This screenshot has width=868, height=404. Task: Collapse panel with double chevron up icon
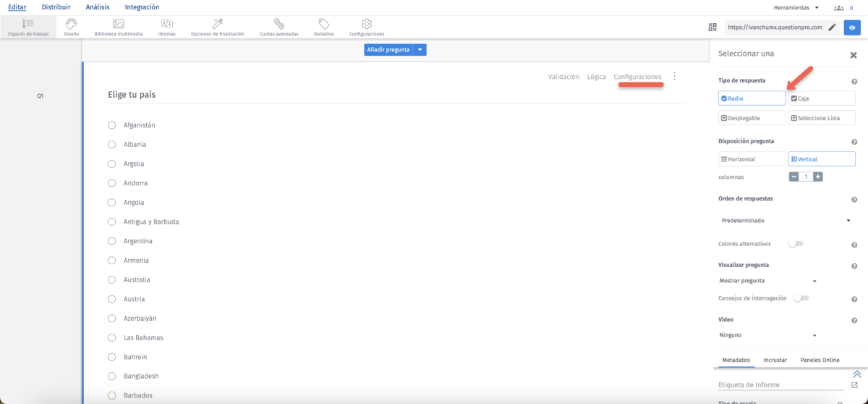(x=856, y=374)
